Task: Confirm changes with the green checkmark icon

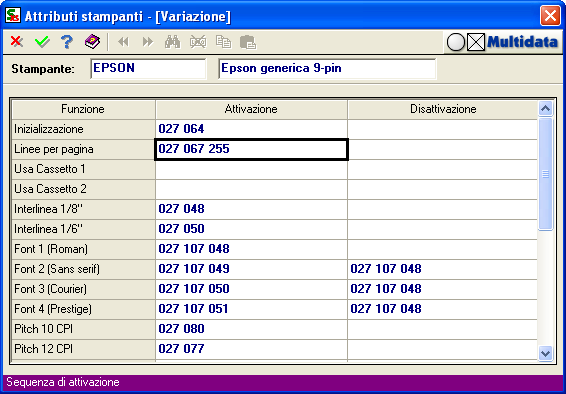Action: point(42,42)
